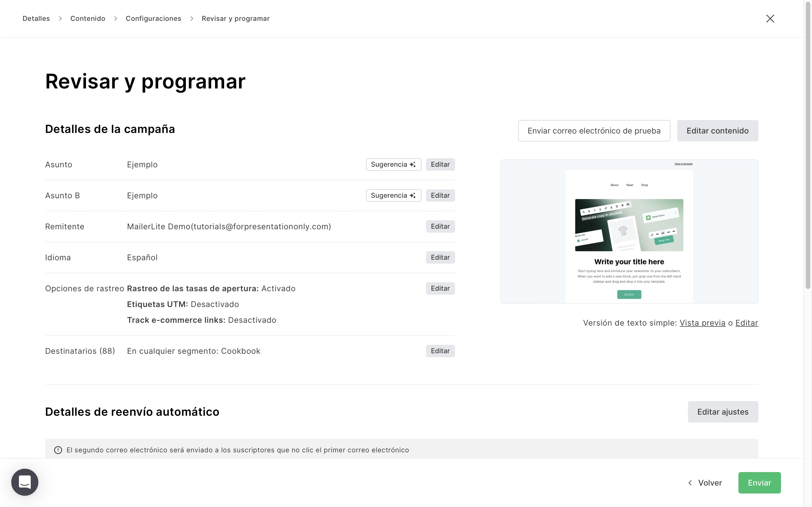Click Sugerencia sparkle for Asunto B
The width and height of the screenshot is (812, 507).
click(x=393, y=195)
